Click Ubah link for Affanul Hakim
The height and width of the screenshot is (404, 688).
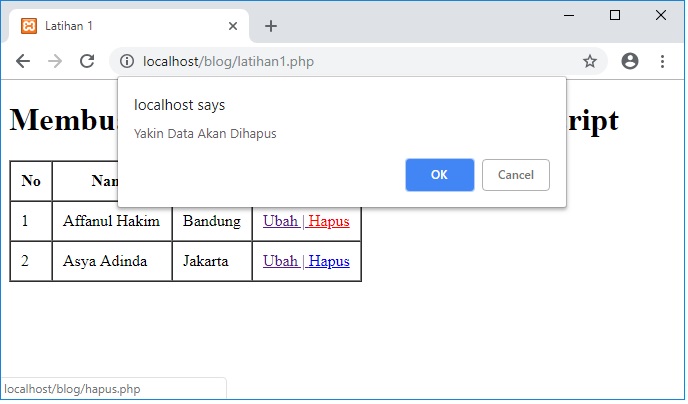pyautogui.click(x=280, y=221)
